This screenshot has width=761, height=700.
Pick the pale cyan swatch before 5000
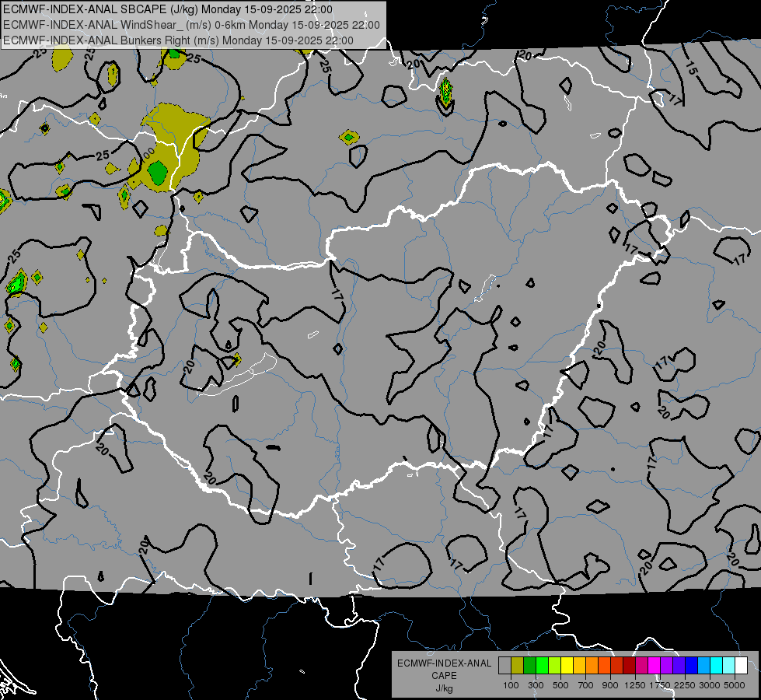(x=729, y=666)
